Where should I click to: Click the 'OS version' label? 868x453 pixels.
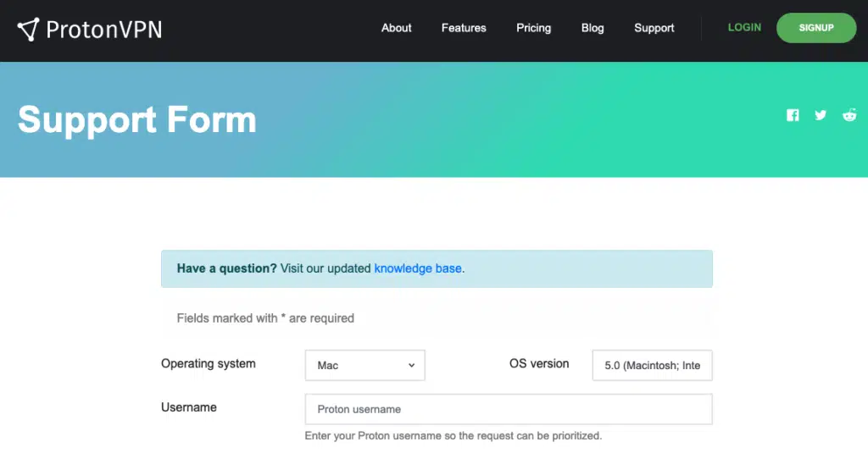539,363
